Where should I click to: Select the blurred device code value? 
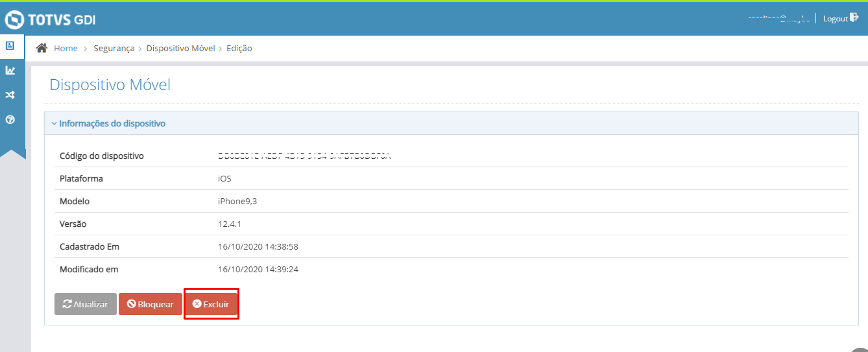click(304, 156)
